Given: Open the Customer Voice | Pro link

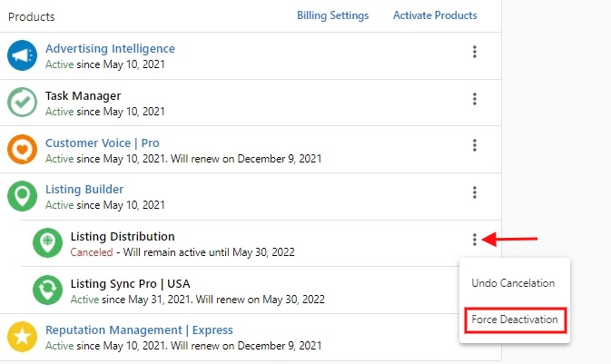Looking at the screenshot, I should pyautogui.click(x=102, y=143).
